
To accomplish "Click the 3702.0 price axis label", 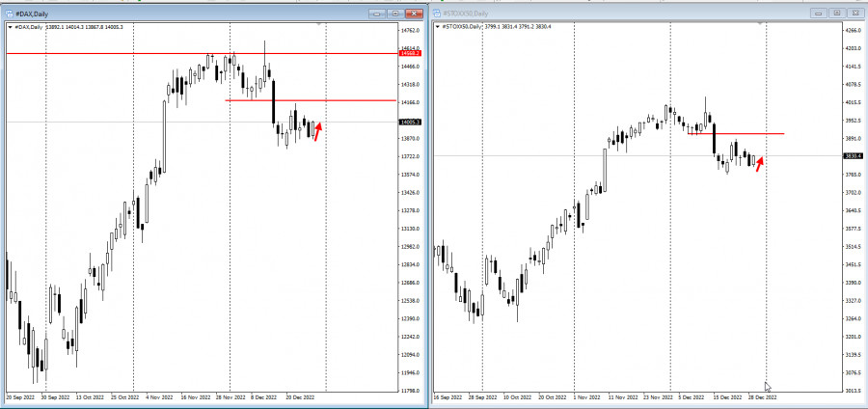I will click(x=854, y=193).
